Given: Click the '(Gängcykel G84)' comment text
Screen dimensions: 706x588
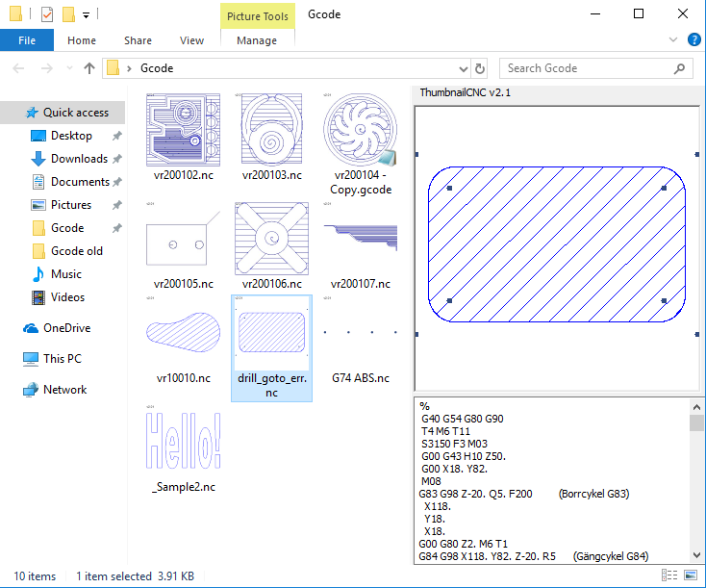Looking at the screenshot, I should [611, 556].
